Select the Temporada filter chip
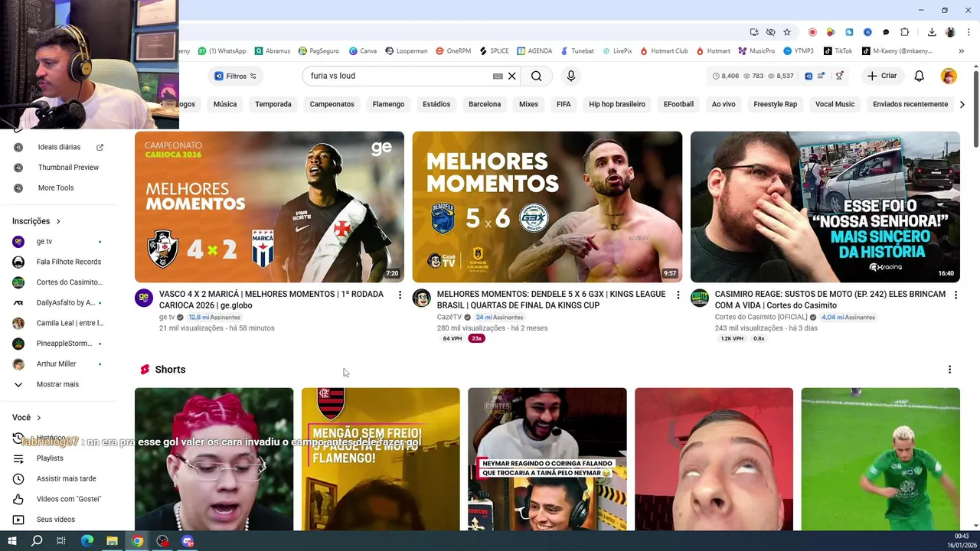 pyautogui.click(x=273, y=104)
